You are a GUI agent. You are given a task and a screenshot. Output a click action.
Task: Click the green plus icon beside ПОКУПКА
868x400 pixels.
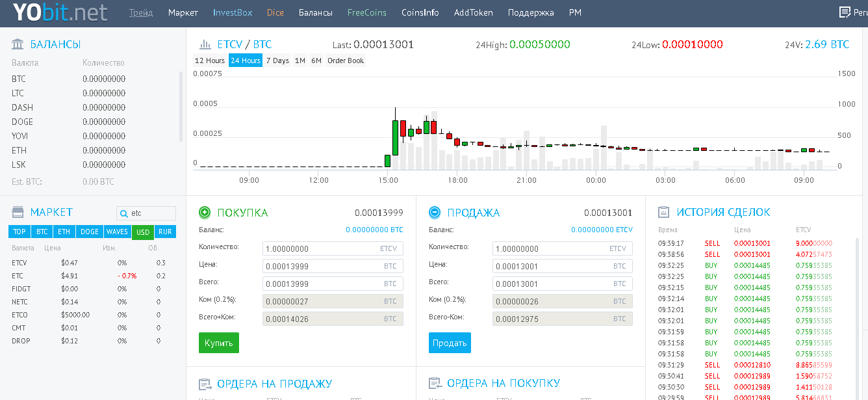(x=205, y=212)
